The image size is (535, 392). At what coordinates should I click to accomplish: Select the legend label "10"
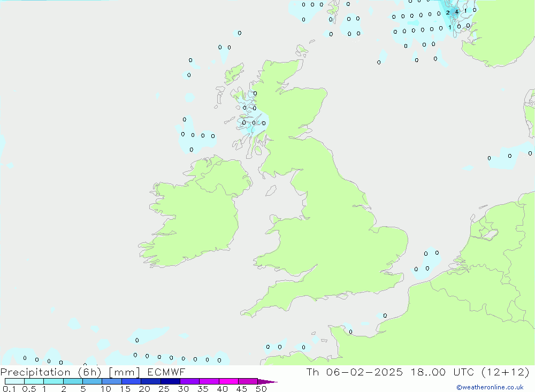point(106,389)
